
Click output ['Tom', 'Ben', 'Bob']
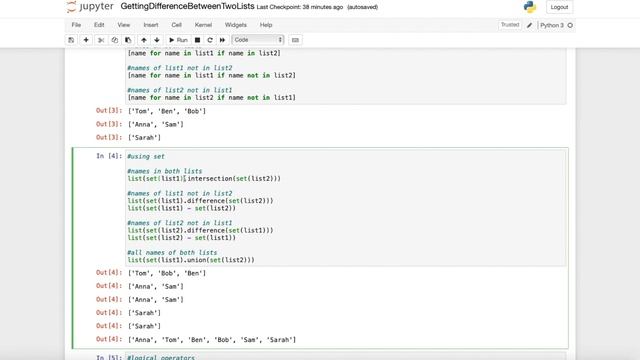167,111
